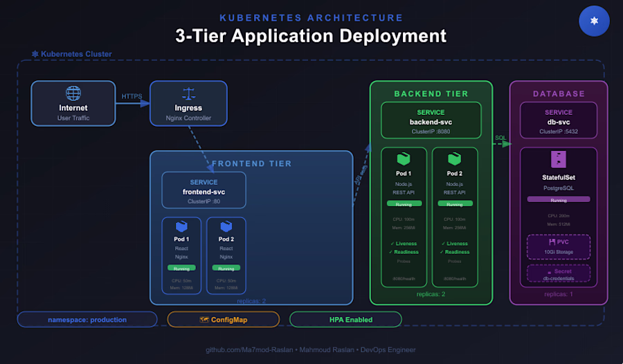Click the DATABASE heading
The image size is (623, 364).
coord(559,94)
